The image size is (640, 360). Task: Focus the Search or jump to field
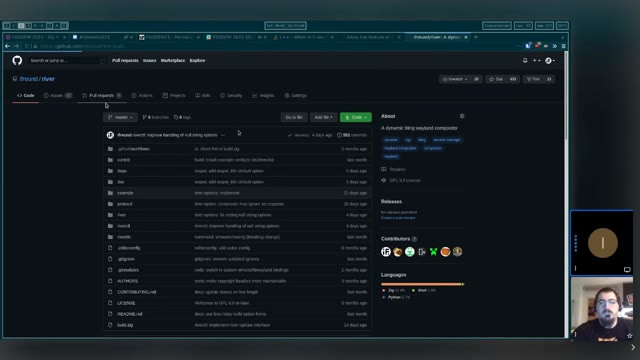(67, 60)
